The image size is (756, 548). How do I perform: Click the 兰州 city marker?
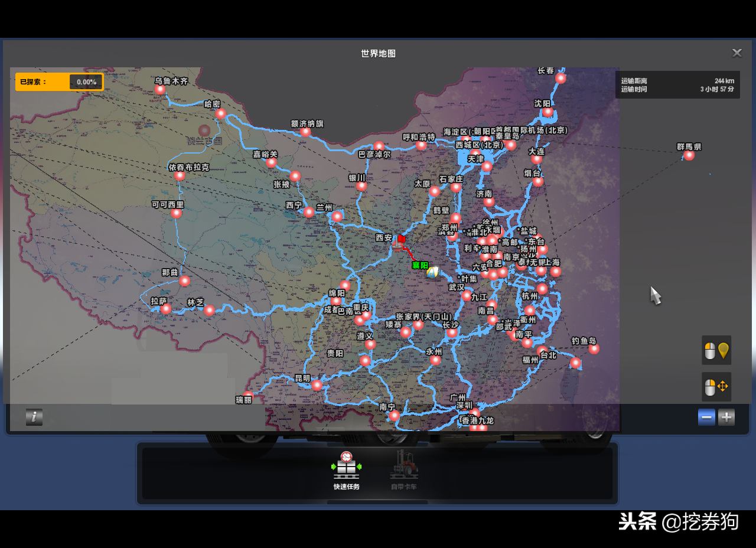[x=337, y=216]
